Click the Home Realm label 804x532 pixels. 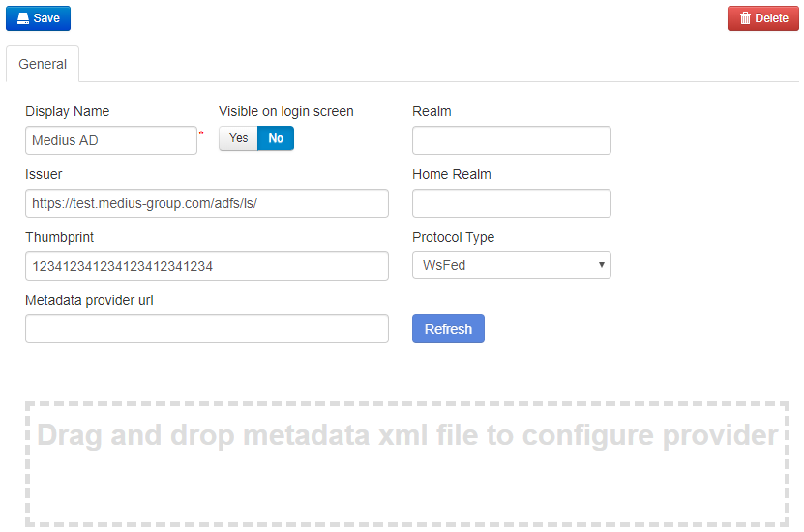click(452, 175)
